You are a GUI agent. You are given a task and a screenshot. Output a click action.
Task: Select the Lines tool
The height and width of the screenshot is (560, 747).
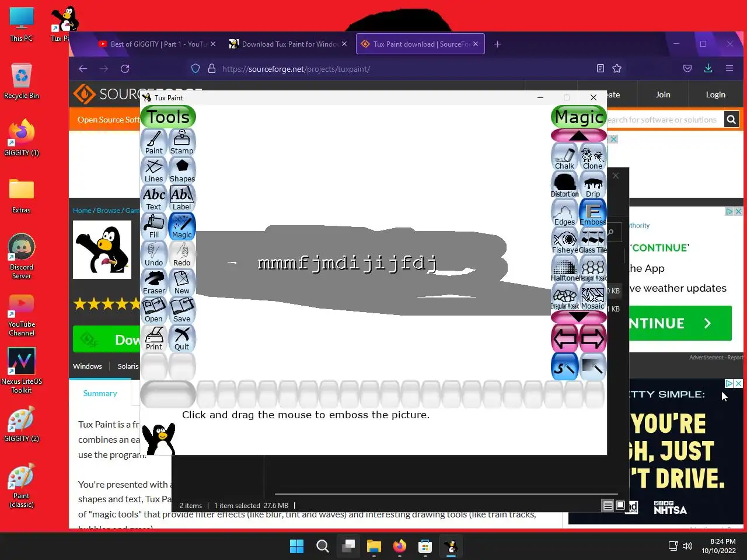(x=154, y=170)
